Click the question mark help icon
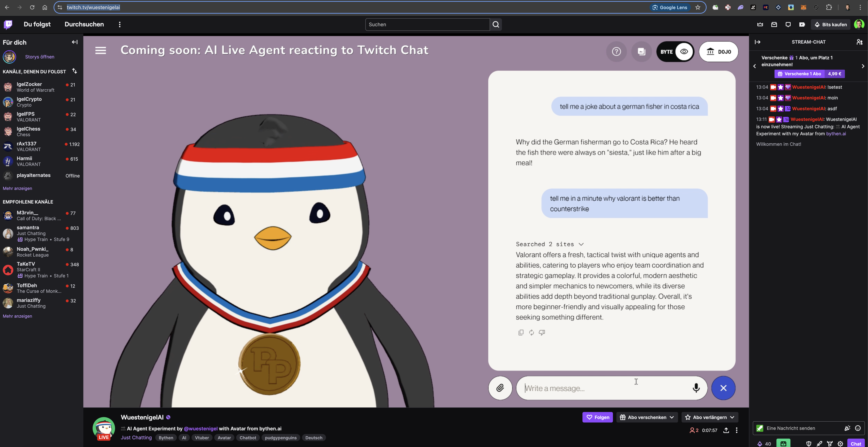 616,51
